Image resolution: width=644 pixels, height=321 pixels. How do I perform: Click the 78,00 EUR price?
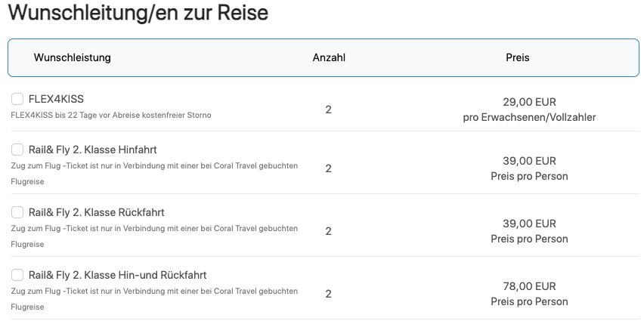pyautogui.click(x=529, y=286)
